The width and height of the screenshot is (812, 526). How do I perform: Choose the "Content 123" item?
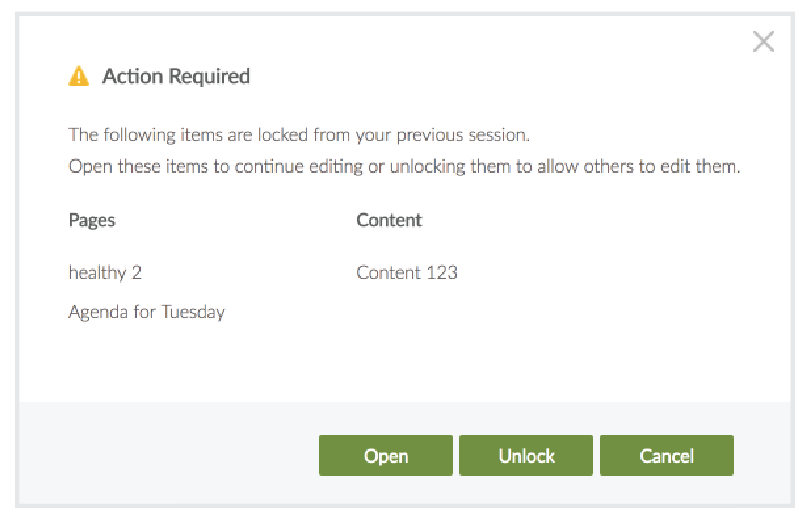click(406, 272)
